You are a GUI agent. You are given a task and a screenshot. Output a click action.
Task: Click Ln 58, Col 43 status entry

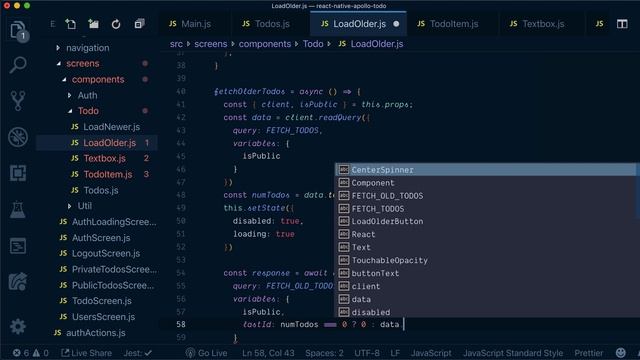click(268, 353)
